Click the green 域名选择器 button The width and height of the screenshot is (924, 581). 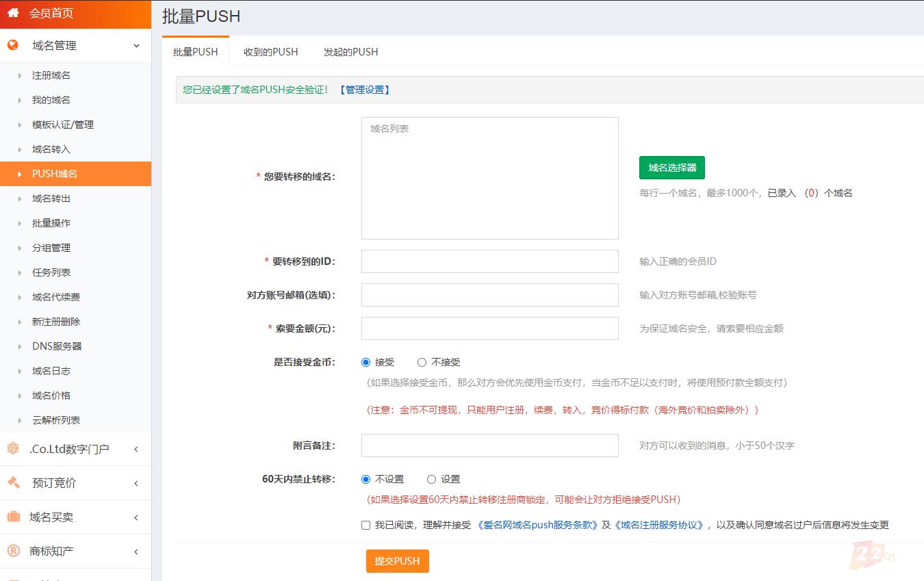(671, 168)
